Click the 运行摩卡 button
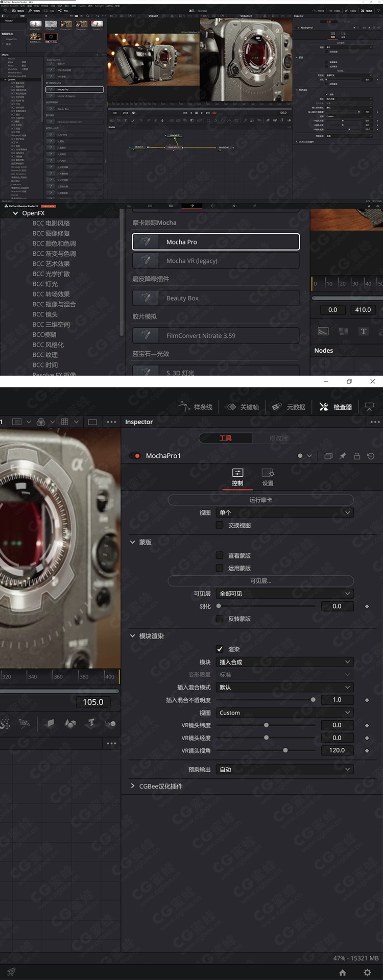383x980 pixels. click(260, 500)
